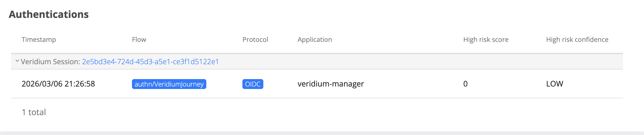Sort by Protocol column header

255,40
